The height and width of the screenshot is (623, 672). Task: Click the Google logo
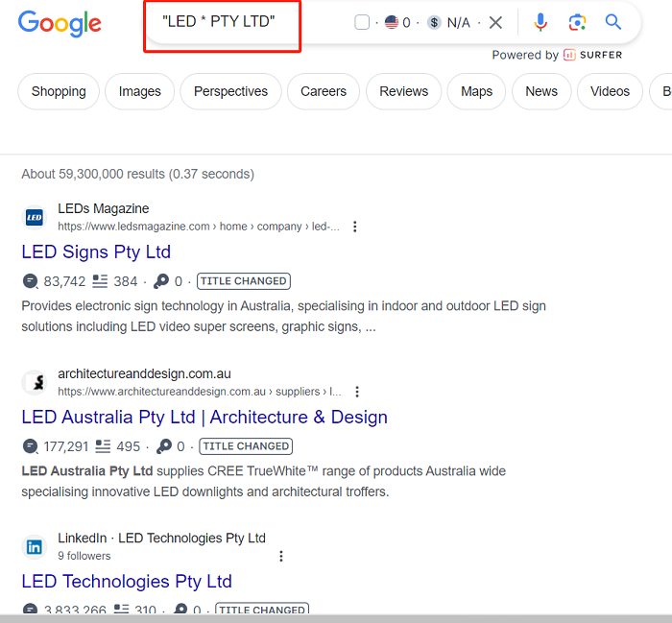[x=60, y=24]
